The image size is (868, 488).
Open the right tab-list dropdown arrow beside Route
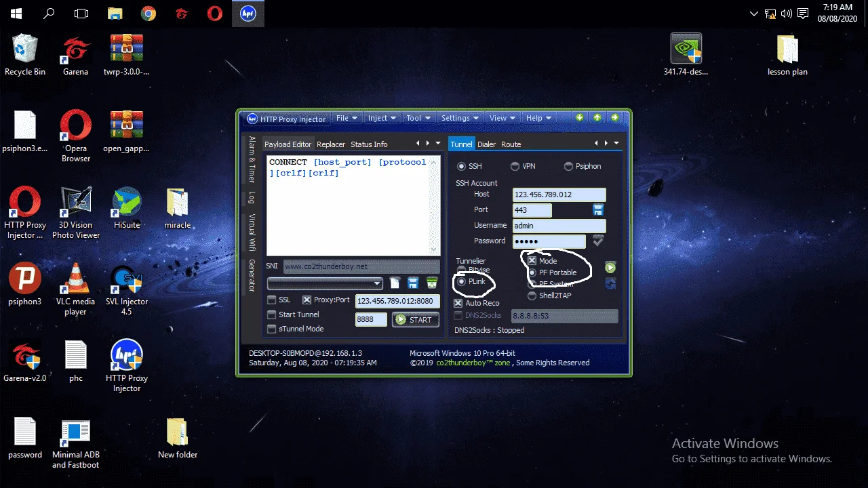coord(616,143)
